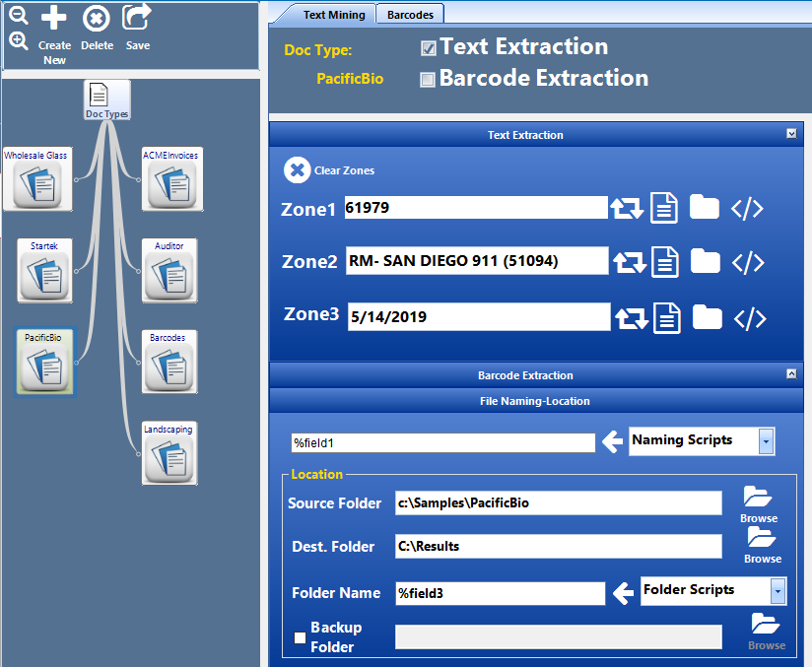Screen dimensions: 812x667
Task: Click Zone3 swap arrows icon
Action: click(632, 318)
